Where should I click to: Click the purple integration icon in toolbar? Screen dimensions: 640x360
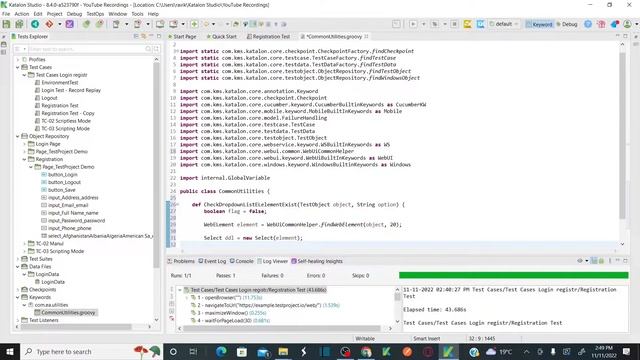(70, 24)
